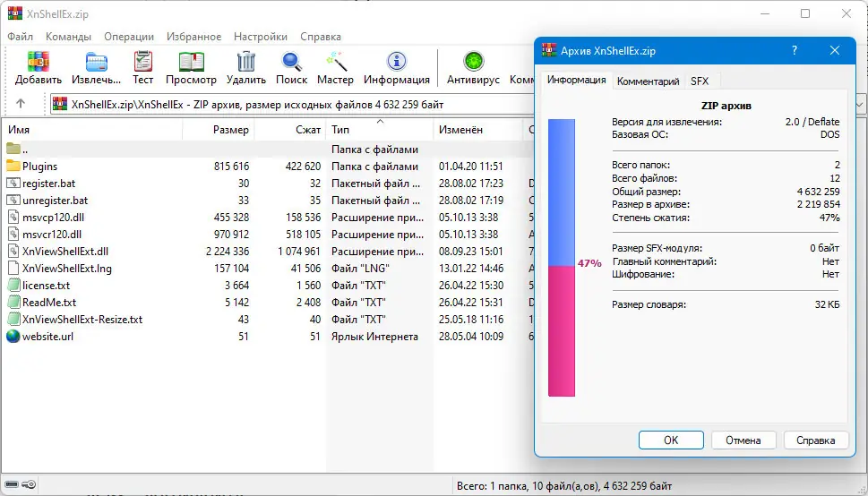Image resolution: width=868 pixels, height=496 pixels.
Task: Sort list by Тип column header
Action: 379,130
